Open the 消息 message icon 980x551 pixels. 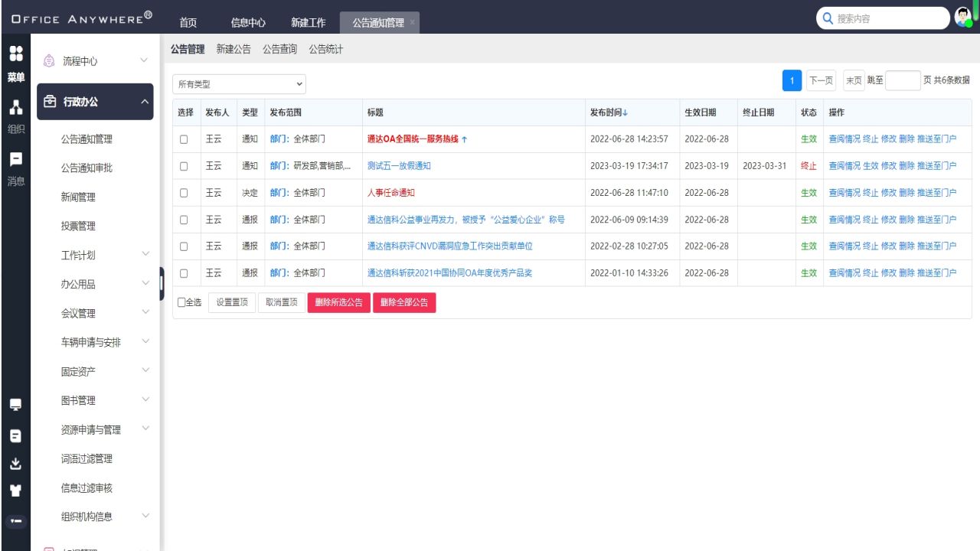[x=16, y=158]
